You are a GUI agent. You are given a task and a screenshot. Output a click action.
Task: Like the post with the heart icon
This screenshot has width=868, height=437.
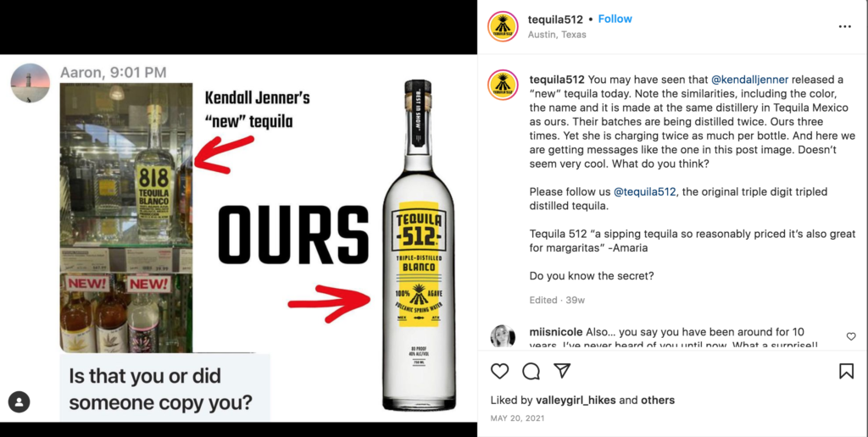(499, 371)
